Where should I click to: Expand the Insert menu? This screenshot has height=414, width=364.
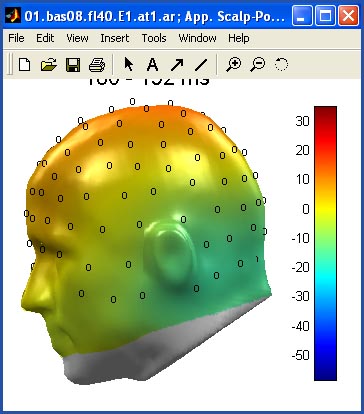pyautogui.click(x=115, y=38)
